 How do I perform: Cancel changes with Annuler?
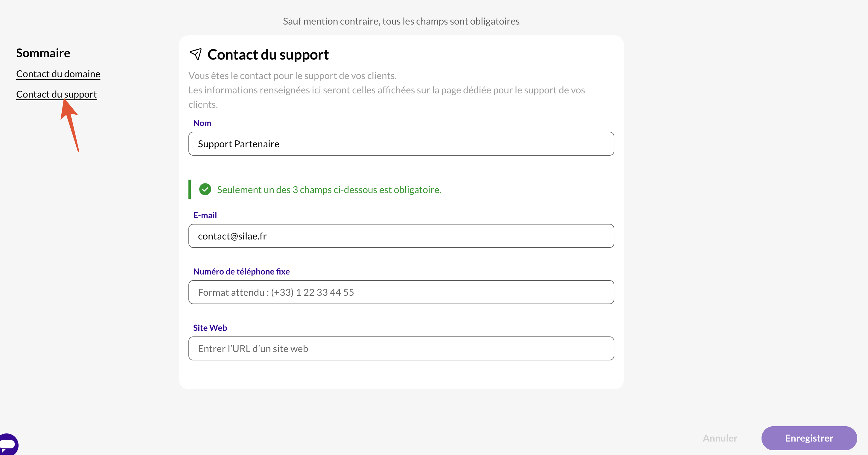pyautogui.click(x=720, y=438)
